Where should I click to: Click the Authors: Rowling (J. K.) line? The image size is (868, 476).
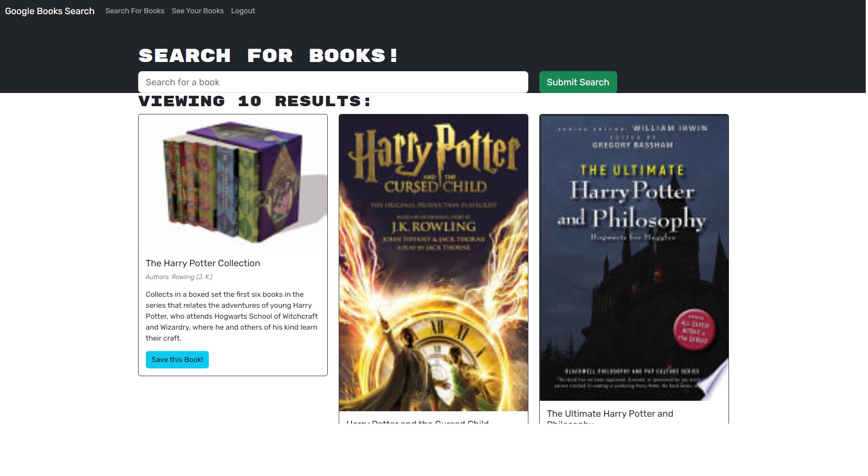click(179, 277)
